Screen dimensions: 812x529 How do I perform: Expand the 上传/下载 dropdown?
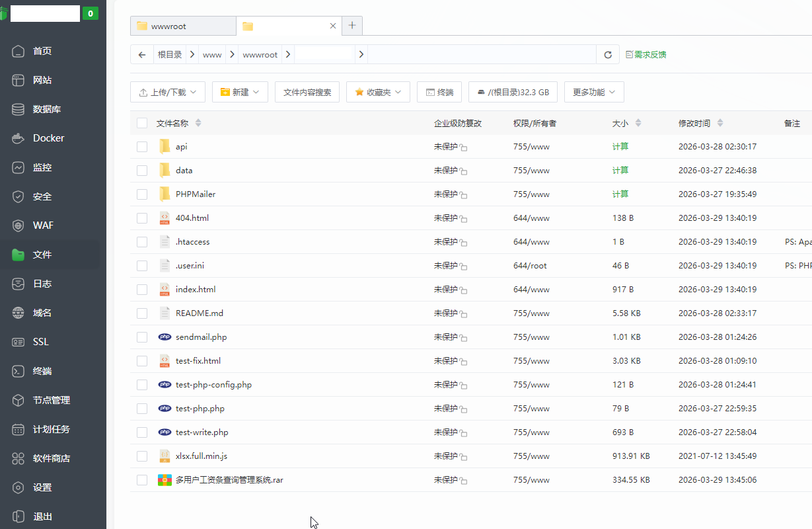(x=167, y=92)
